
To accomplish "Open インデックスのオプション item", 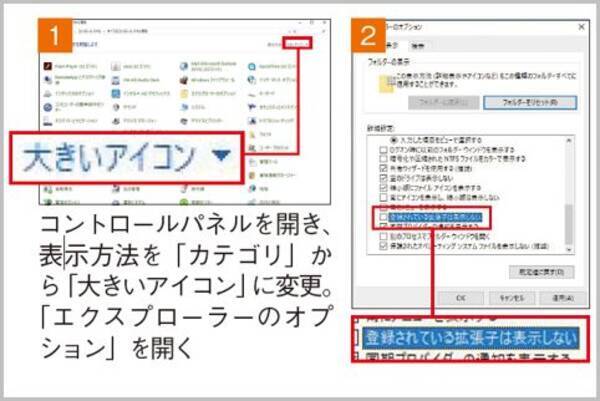I will (69, 93).
